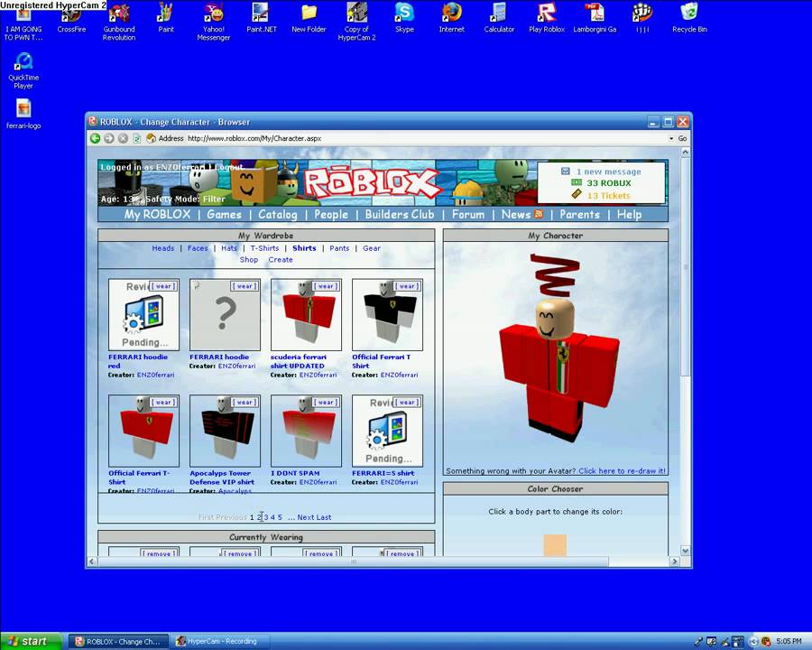
Task: Open the New Folder desktop icon
Action: 309,16
